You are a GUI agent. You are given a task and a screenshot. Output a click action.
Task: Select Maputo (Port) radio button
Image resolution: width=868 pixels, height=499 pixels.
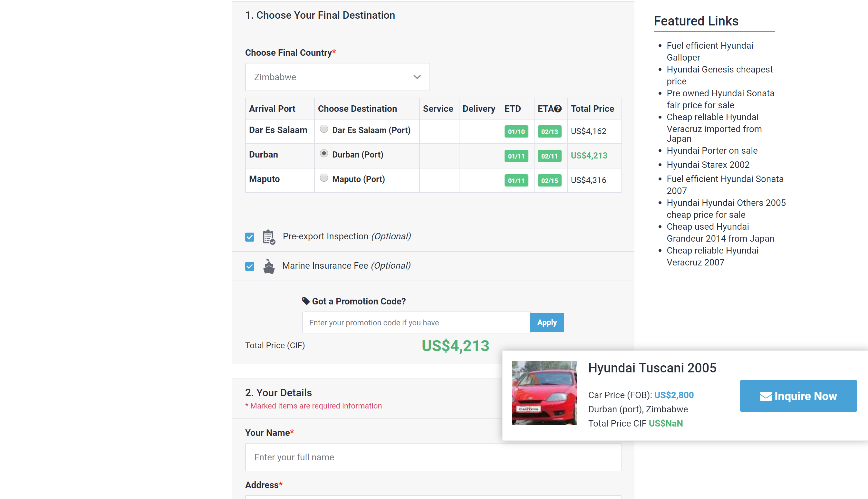323,178
